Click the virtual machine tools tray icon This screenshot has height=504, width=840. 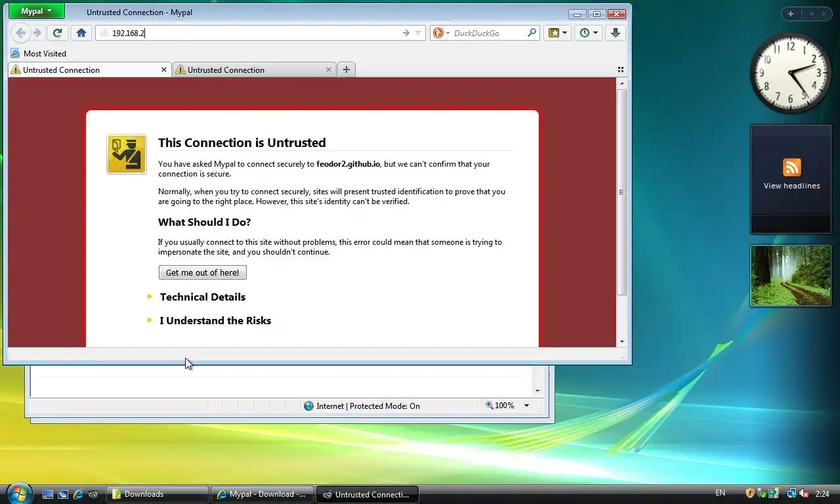tap(774, 493)
